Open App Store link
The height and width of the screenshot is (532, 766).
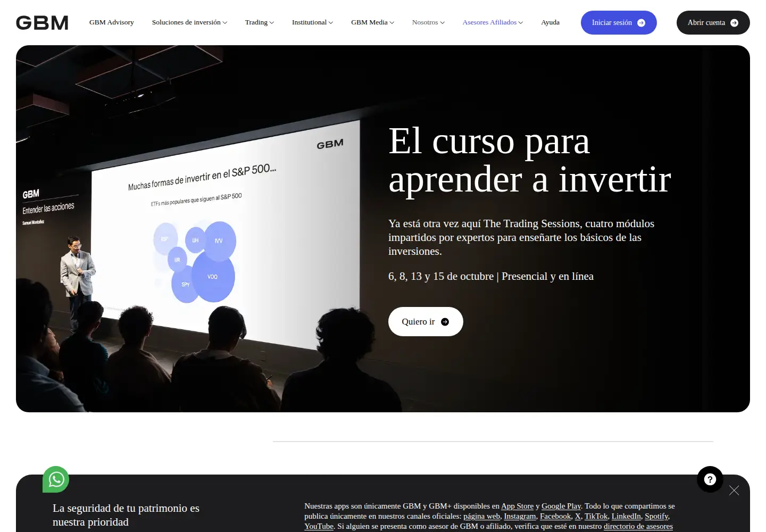pos(517,506)
